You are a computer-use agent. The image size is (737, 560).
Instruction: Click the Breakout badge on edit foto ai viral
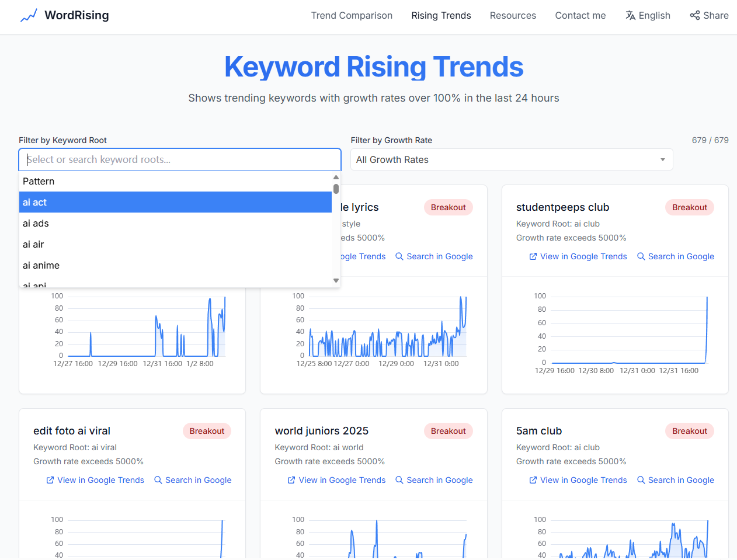tap(207, 431)
